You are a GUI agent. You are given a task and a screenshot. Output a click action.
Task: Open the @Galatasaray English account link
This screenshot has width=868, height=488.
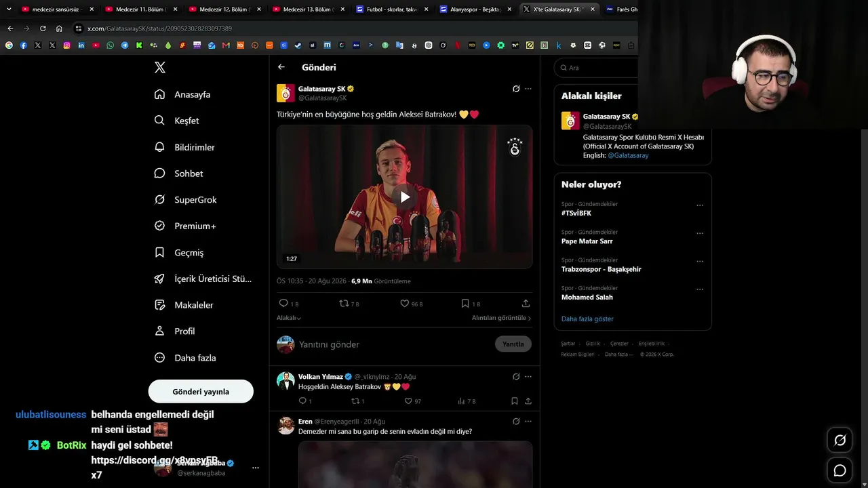tap(628, 155)
